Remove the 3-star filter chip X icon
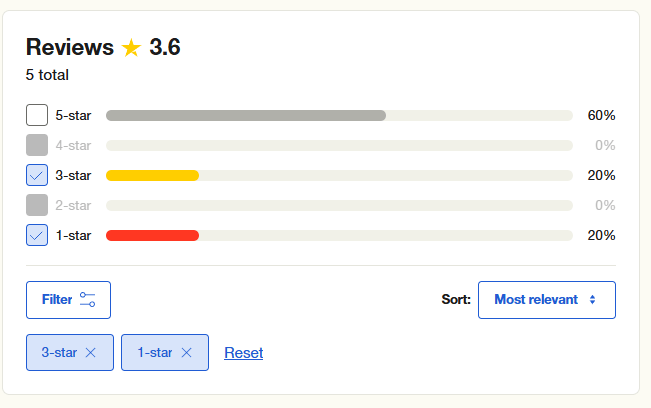Screen dimensions: 651x408 tap(91, 353)
